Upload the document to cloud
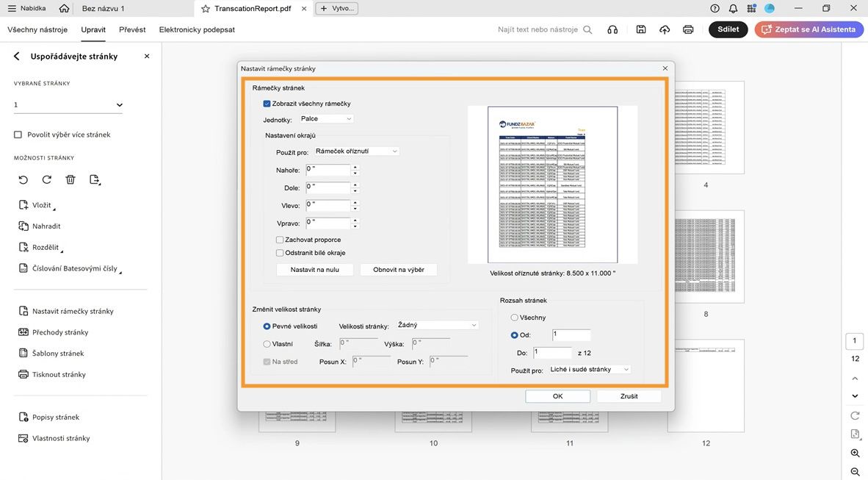The image size is (868, 480). (x=665, y=29)
